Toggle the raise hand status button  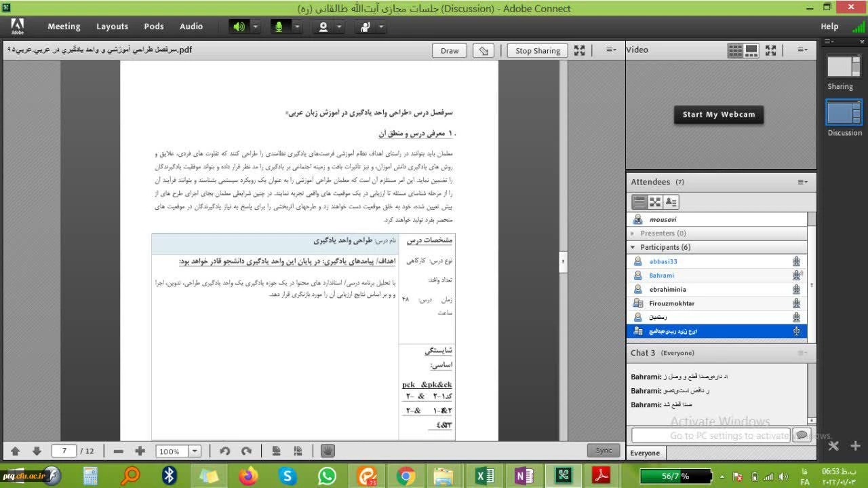pos(366,26)
